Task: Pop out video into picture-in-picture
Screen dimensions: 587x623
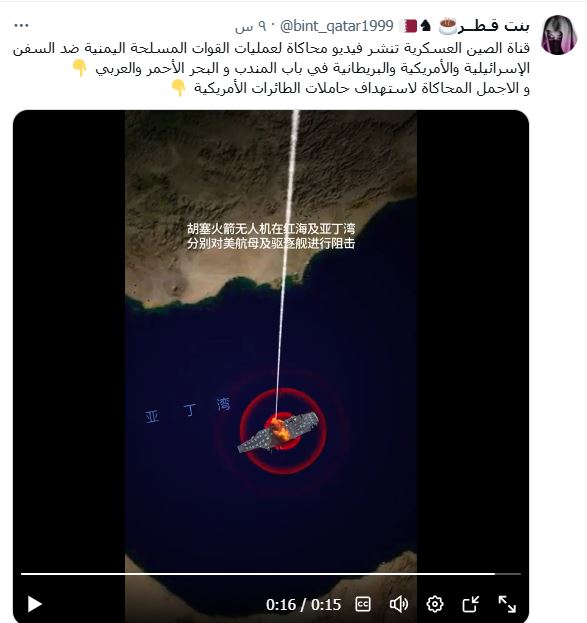Action: pos(471,604)
